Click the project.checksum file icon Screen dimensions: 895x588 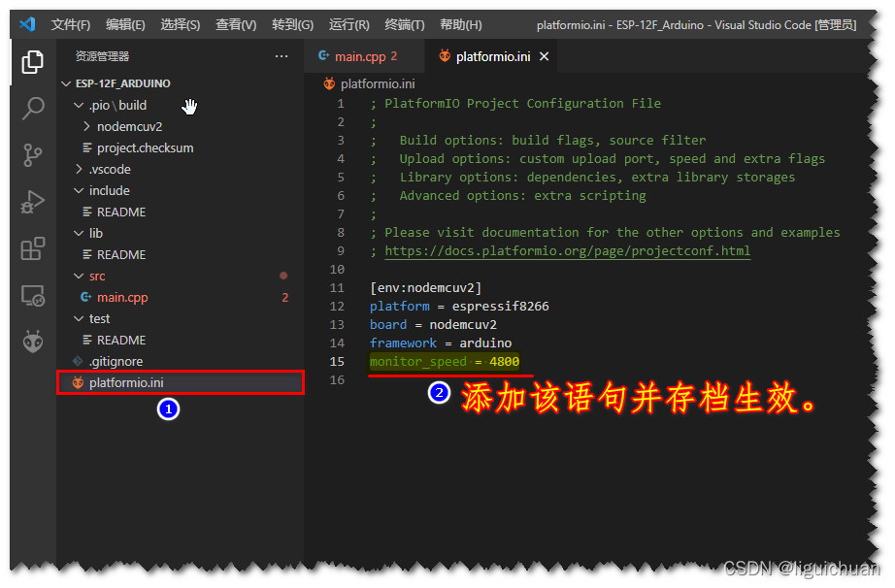coord(87,147)
